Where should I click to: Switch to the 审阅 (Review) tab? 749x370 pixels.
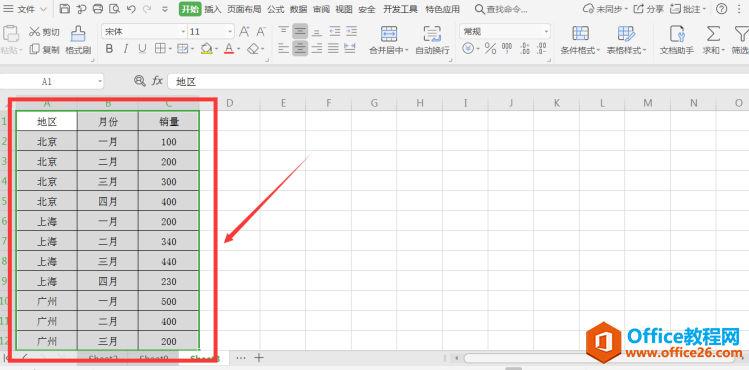pyautogui.click(x=321, y=9)
